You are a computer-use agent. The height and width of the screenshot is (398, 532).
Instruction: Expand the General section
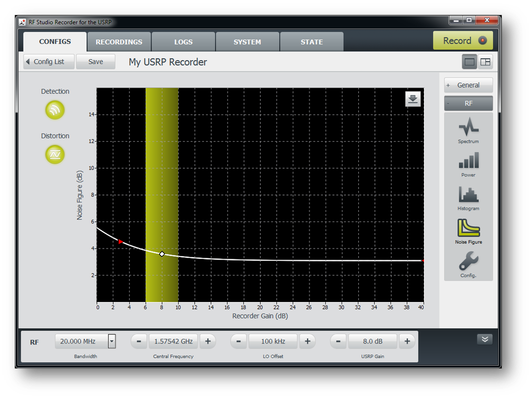pos(468,85)
